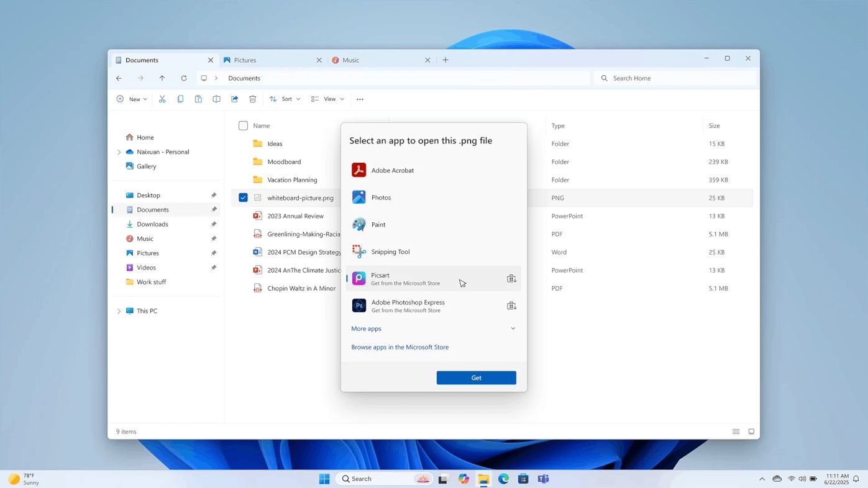Screen dimensions: 868x488
Task: Open File Explorer icon on taskbar
Action: (x=483, y=479)
